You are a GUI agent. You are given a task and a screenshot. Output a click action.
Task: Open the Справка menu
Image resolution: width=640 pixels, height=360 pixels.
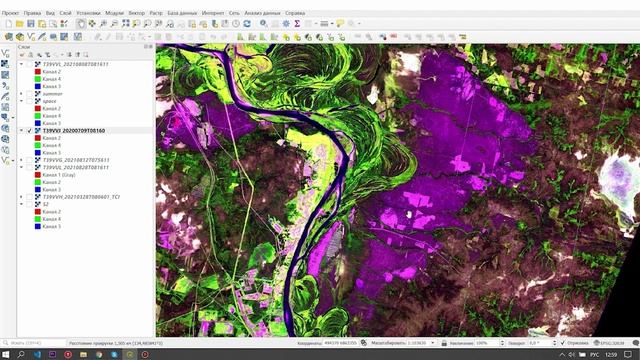click(x=295, y=13)
